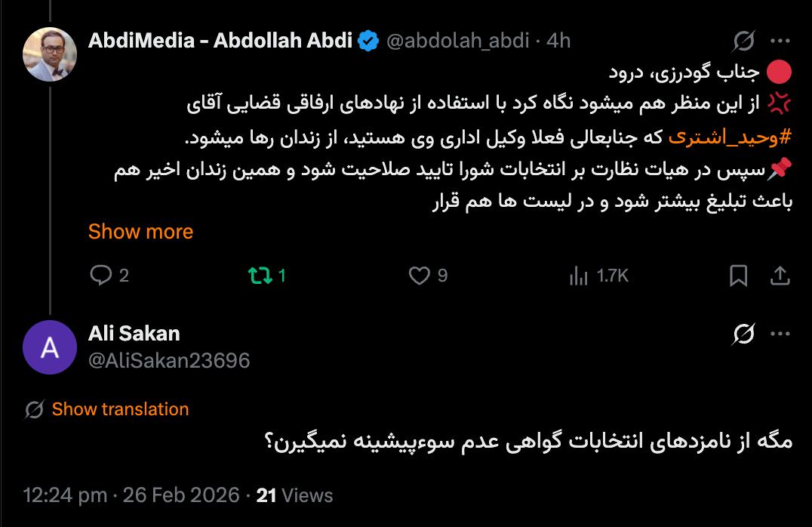
Task: Toggle repost on Abdollah Abdi's post
Action: coord(260,276)
